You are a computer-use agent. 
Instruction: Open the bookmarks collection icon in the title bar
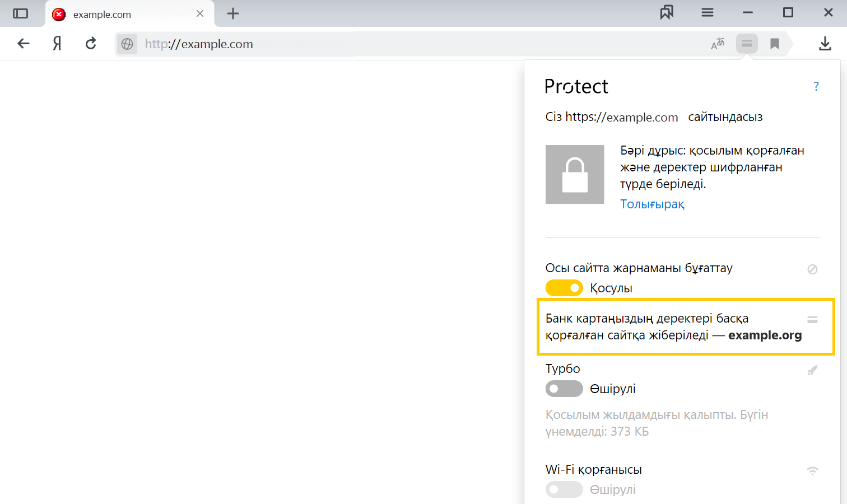667,12
